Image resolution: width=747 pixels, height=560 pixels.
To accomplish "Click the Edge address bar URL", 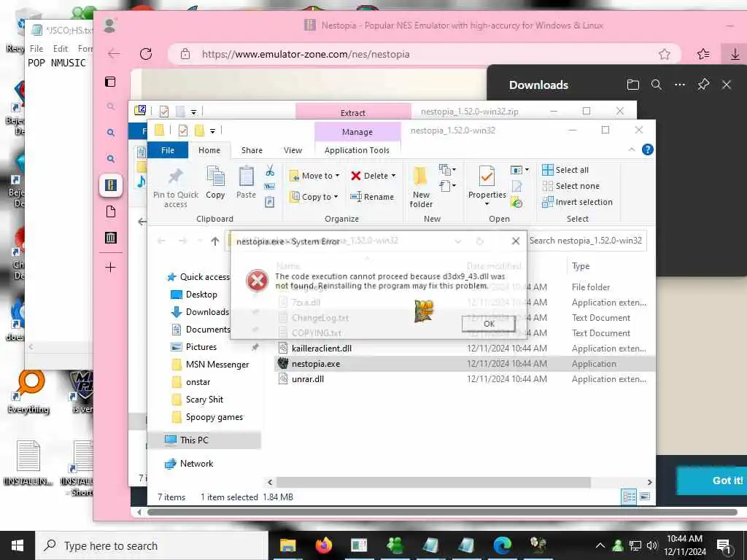I will (x=306, y=54).
